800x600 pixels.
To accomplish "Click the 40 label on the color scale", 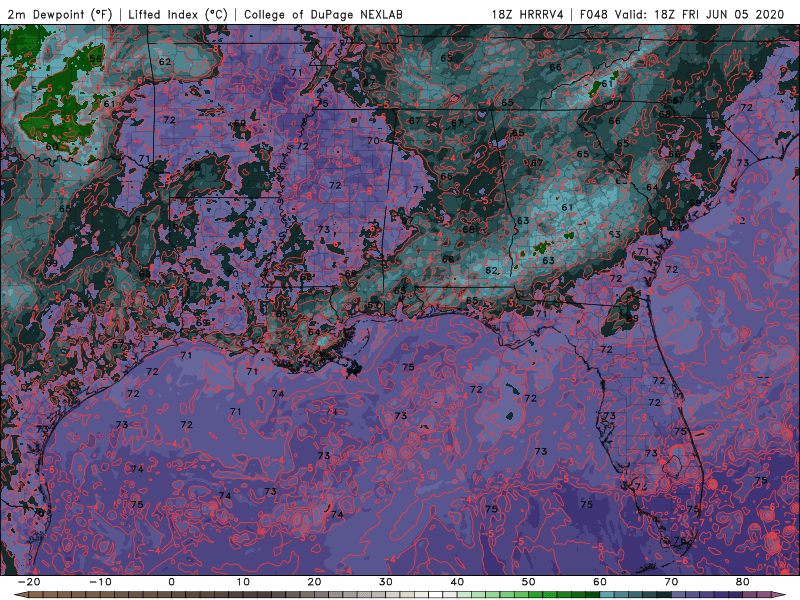I will coord(457,582).
